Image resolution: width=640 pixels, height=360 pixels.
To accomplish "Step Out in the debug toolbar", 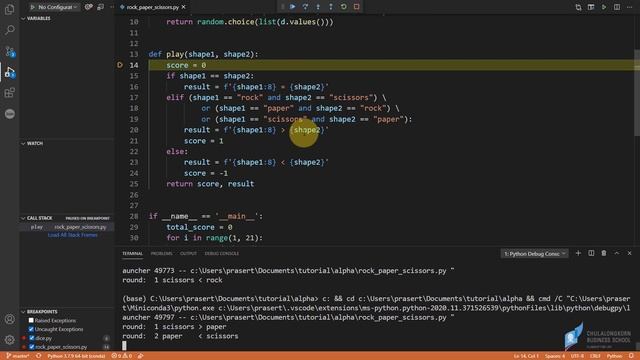I will (x=331, y=7).
